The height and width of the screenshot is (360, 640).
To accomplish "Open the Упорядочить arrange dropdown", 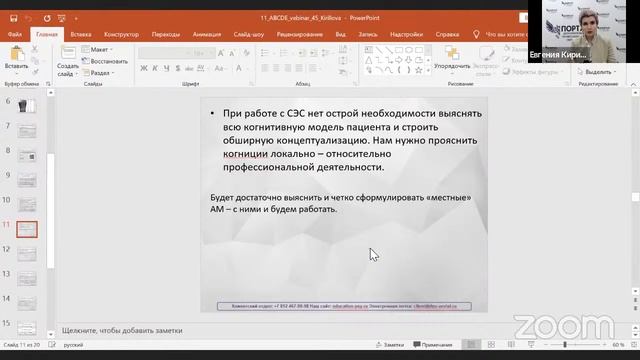I will pyautogui.click(x=452, y=59).
